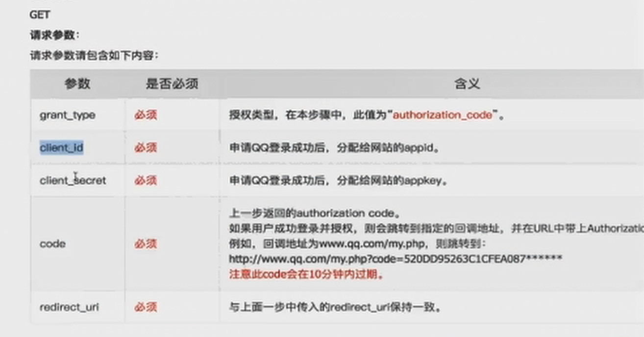Viewport: 644px width, 337px height.
Task: Click the appid description for client_id
Action: (334, 147)
